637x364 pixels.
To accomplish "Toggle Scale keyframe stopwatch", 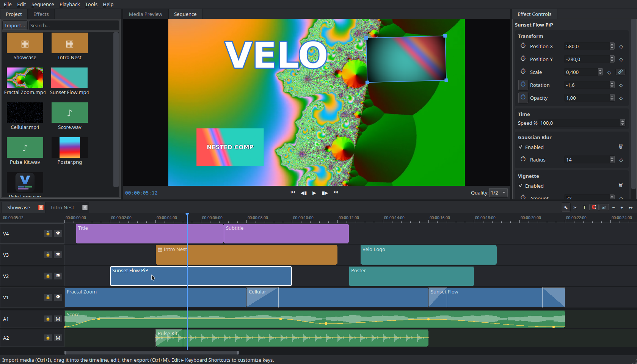I will (x=523, y=72).
